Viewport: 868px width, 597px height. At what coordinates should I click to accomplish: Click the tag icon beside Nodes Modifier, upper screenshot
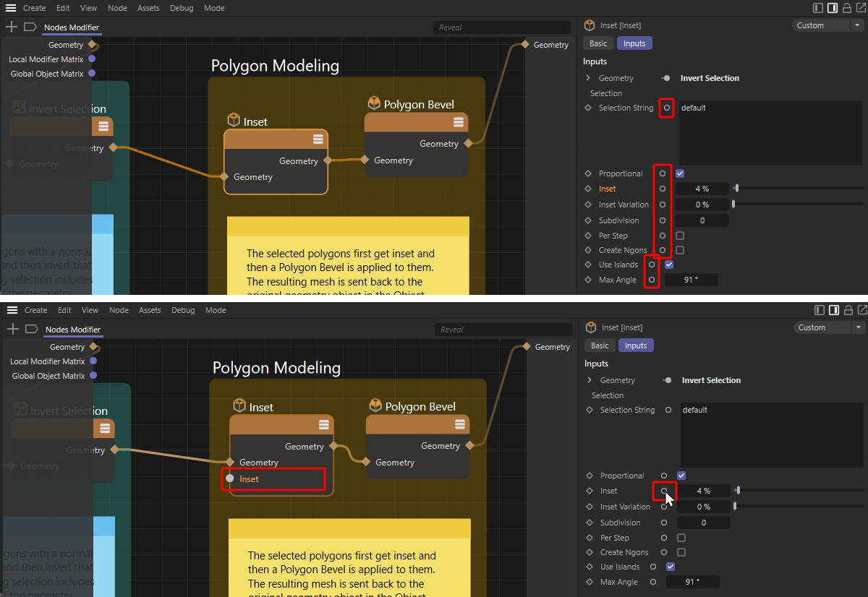(30, 27)
